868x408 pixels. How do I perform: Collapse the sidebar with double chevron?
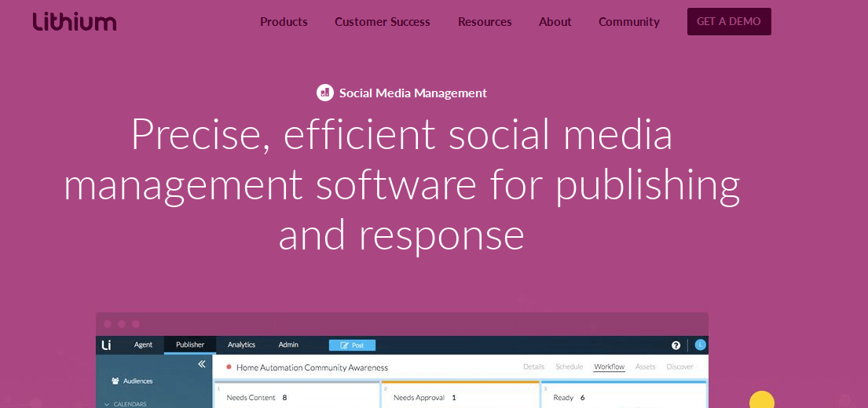tap(202, 364)
